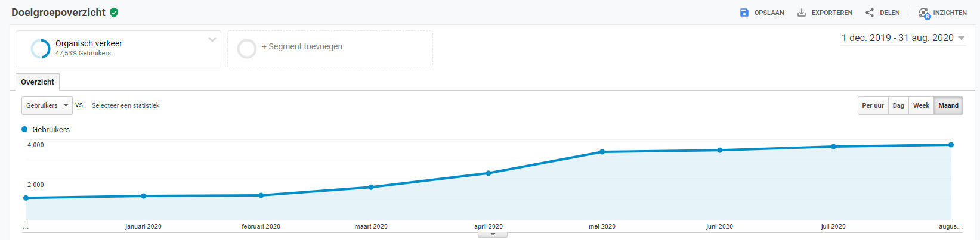Viewport: 980px width, 240px height.
Task: Click the Opslaan save icon
Action: click(744, 13)
